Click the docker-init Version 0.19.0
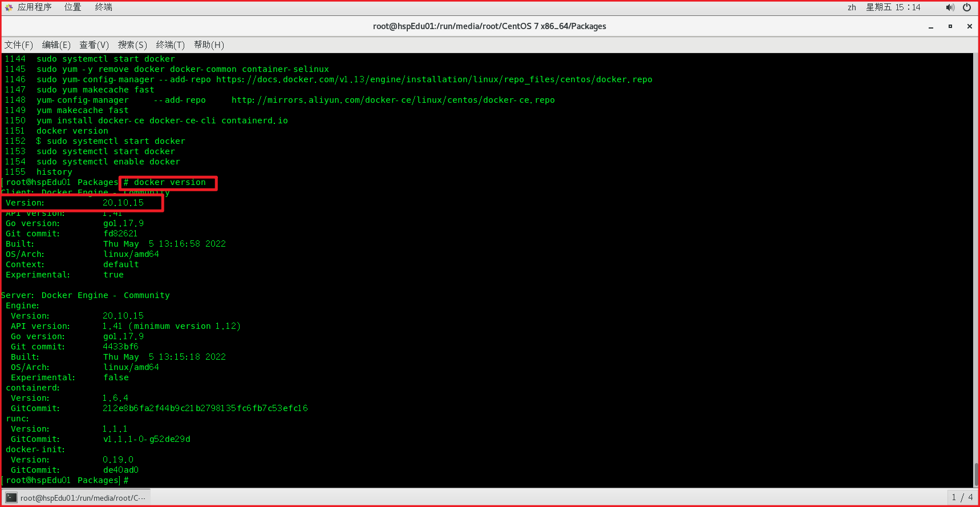Image resolution: width=980 pixels, height=507 pixels. [118, 460]
